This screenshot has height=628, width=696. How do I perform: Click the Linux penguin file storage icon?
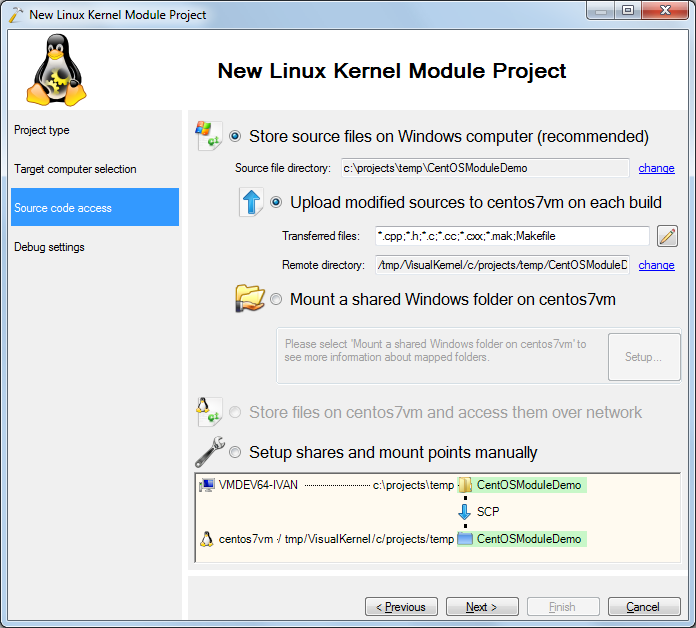(x=209, y=411)
